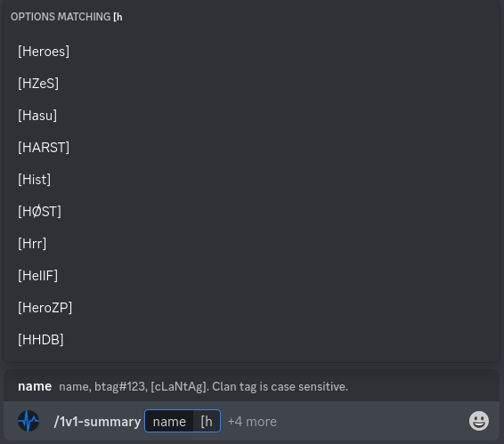The width and height of the screenshot is (504, 444).
Task: Click the OPTIONS MATCHING header
Action: 67,17
